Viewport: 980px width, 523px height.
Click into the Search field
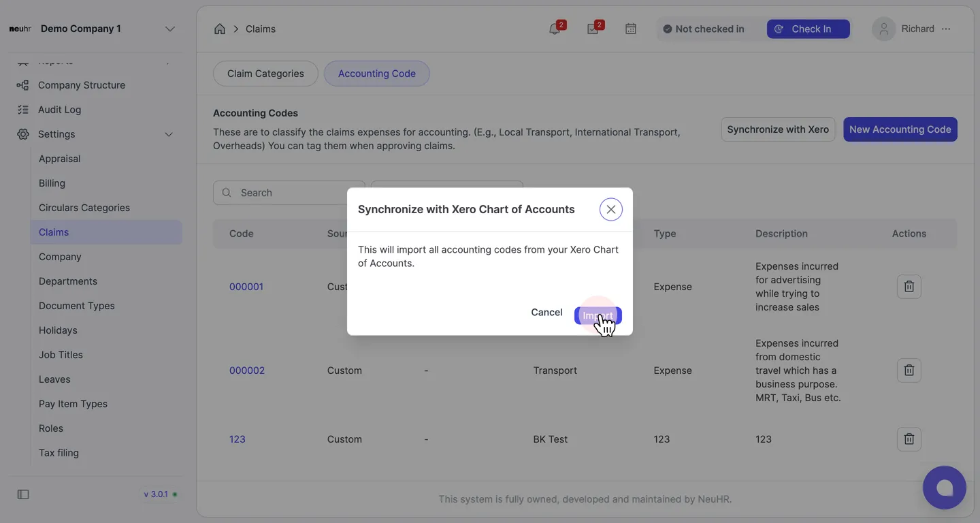click(x=289, y=193)
